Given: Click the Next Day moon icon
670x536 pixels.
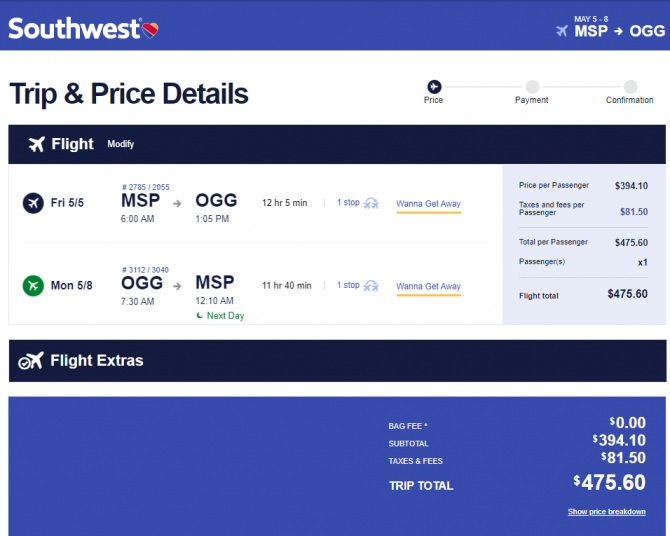Looking at the screenshot, I should point(200,315).
